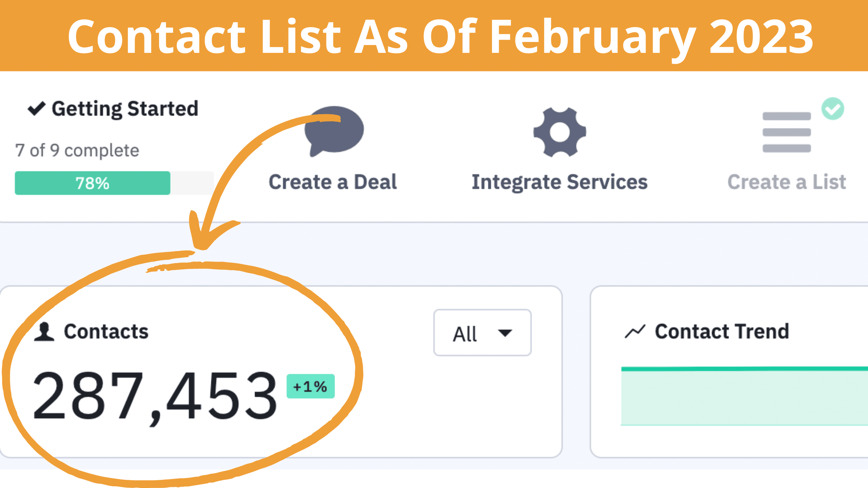Click the Getting Started heading
Image resolution: width=868 pixels, height=488 pixels.
click(125, 109)
